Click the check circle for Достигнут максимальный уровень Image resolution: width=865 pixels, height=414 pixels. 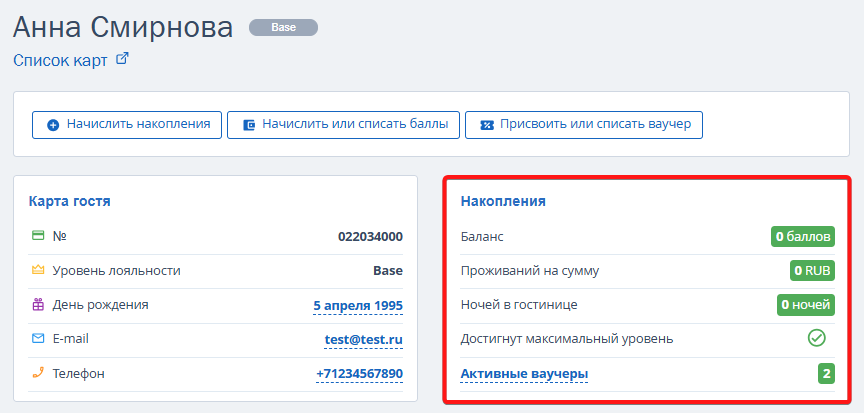point(816,338)
